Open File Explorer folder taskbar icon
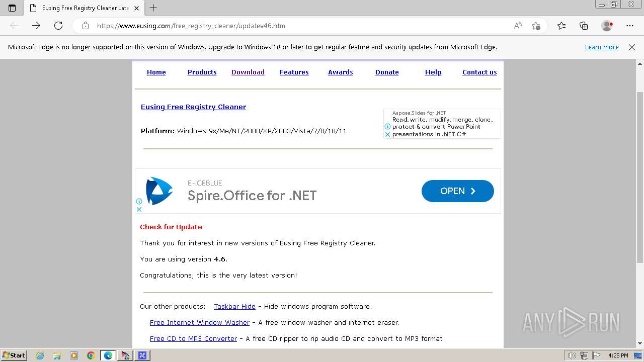 tap(57, 355)
